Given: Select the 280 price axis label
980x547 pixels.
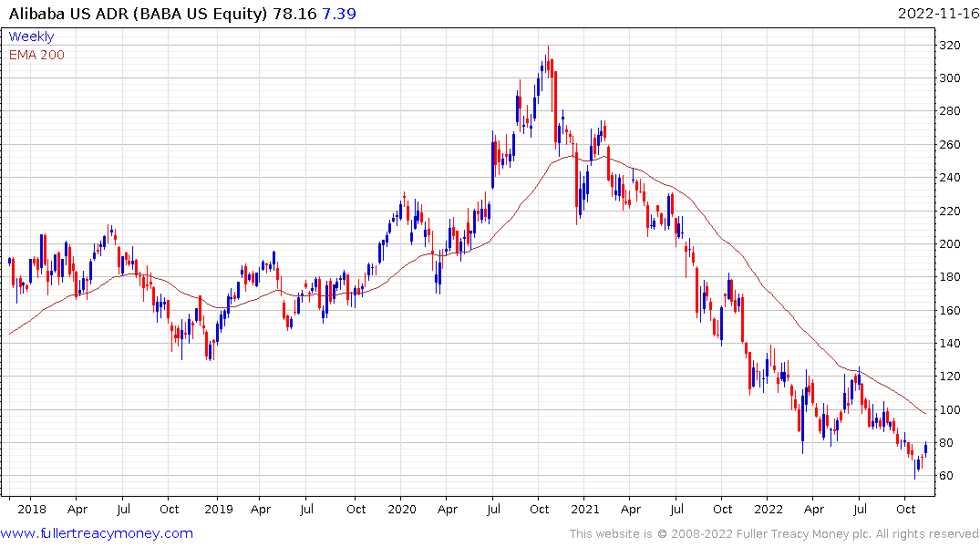Looking at the screenshot, I should pos(949,111).
